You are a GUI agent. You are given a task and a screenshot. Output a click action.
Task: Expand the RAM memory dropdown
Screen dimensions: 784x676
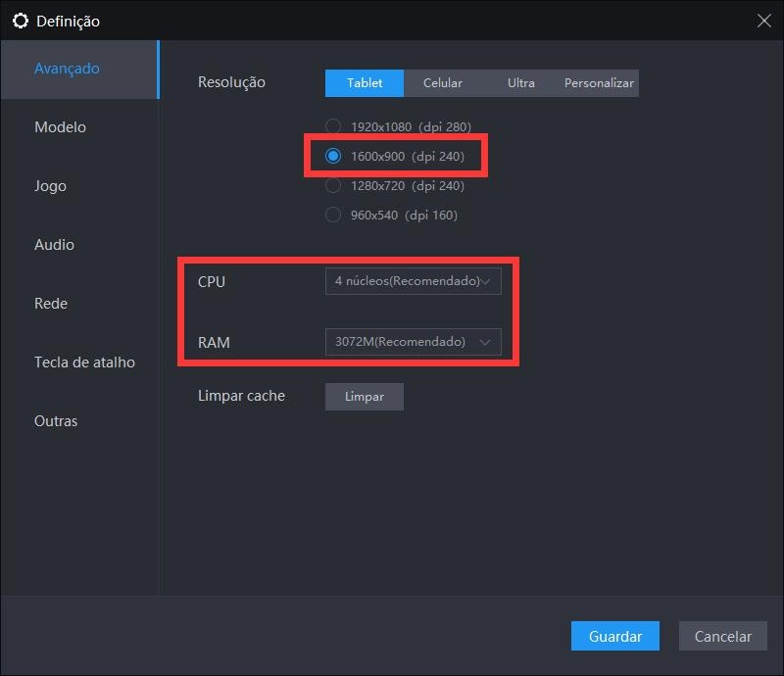pos(413,342)
